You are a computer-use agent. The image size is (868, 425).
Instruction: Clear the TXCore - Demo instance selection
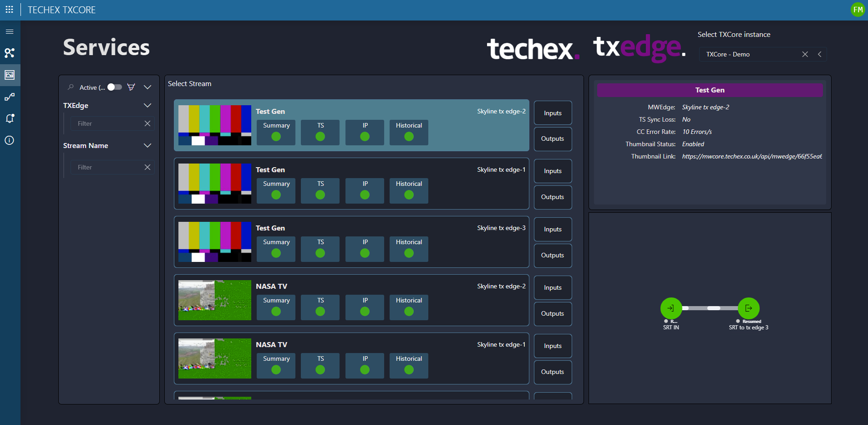[x=805, y=54]
